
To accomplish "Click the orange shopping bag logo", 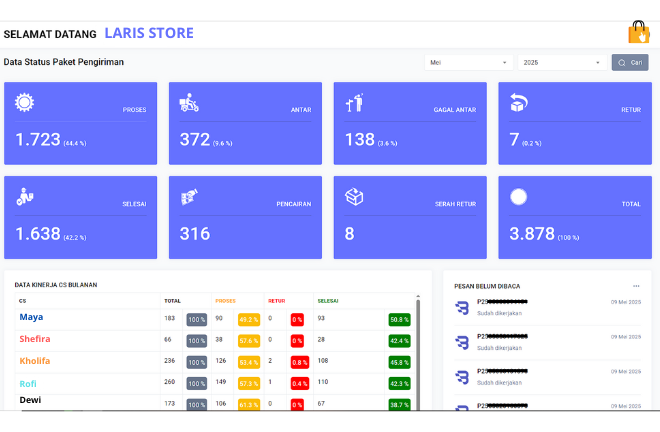I will (x=638, y=33).
